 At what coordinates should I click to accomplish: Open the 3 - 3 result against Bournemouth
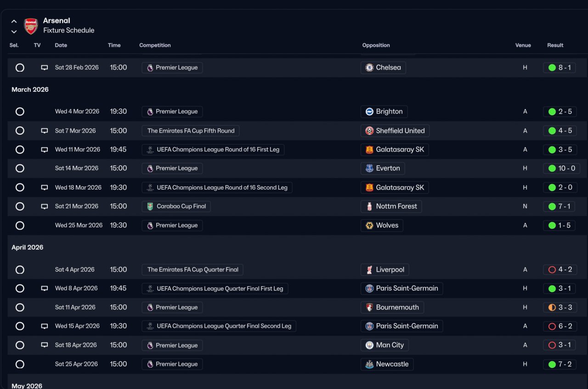point(560,307)
